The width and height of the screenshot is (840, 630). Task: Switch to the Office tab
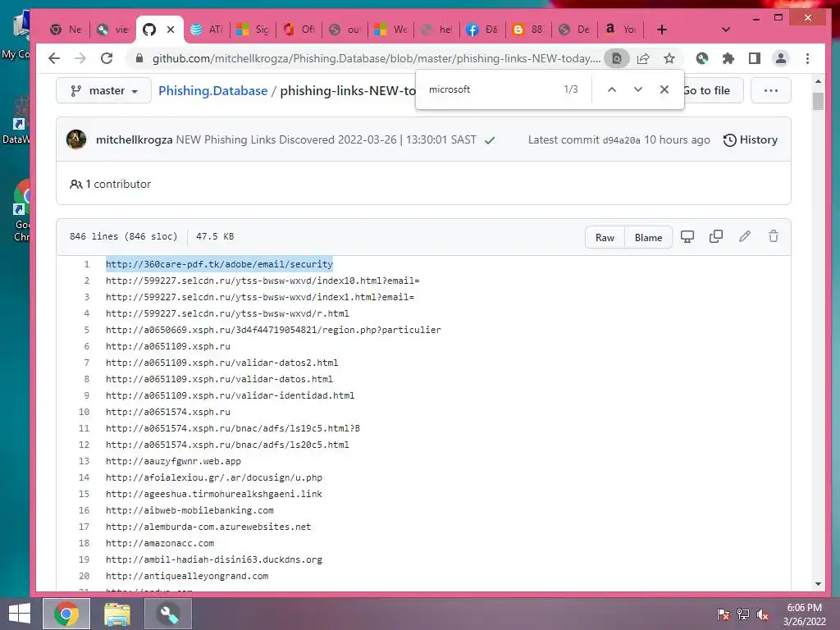point(299,30)
